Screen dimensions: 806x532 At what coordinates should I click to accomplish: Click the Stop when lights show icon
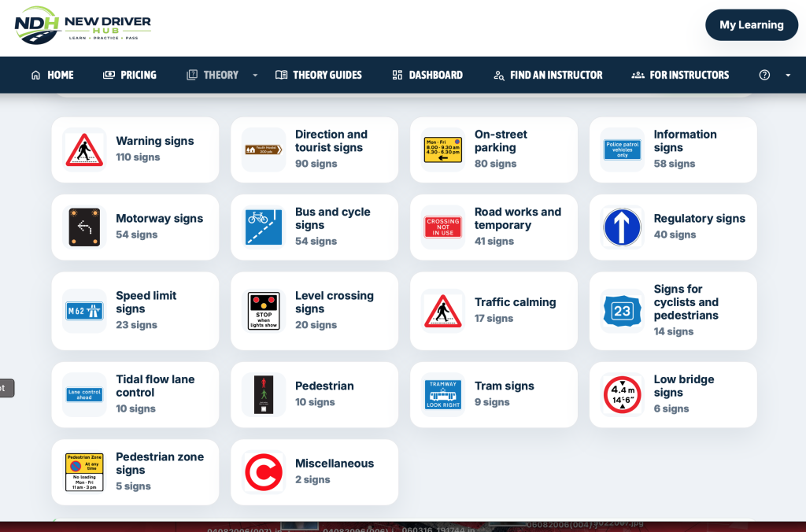click(264, 311)
